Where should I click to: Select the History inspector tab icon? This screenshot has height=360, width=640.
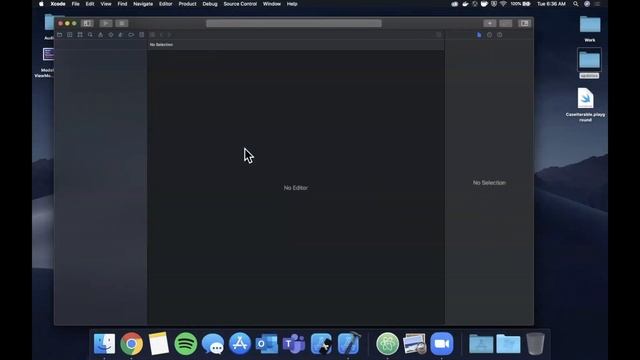[x=489, y=35]
